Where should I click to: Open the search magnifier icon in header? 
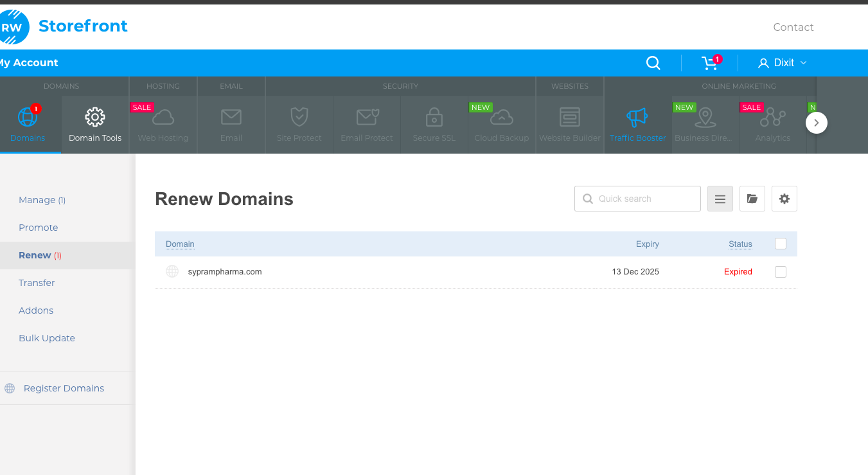[653, 63]
